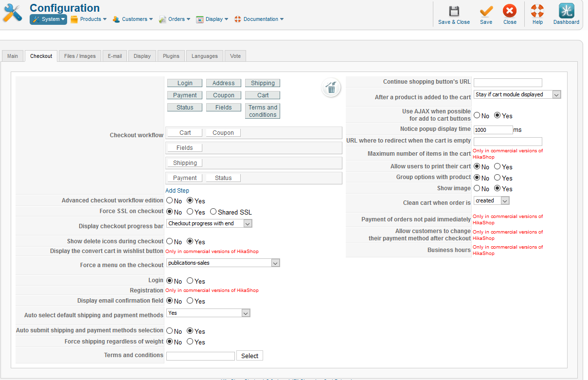
Task: Set Show delete icons during checkout to No
Action: click(x=169, y=241)
